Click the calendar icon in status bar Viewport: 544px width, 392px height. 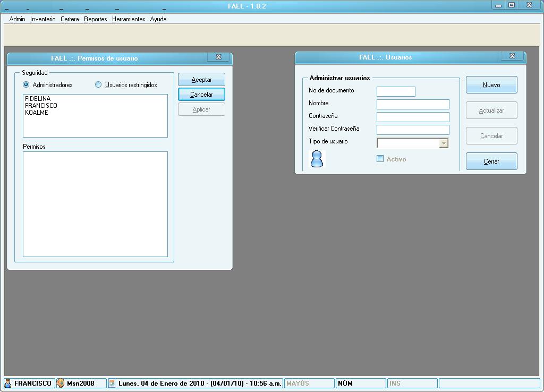(112, 383)
